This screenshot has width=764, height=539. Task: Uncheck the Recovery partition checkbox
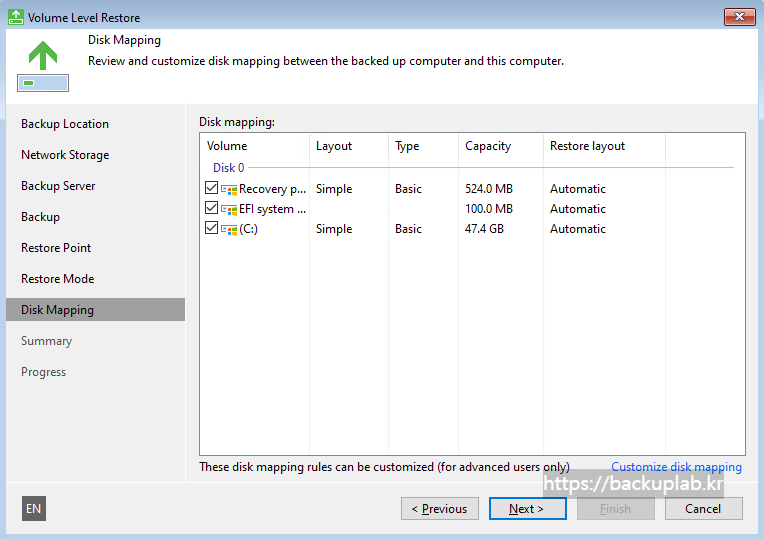211,188
